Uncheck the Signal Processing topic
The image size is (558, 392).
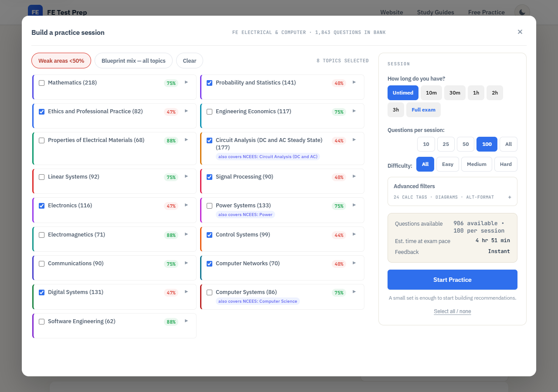click(x=210, y=177)
